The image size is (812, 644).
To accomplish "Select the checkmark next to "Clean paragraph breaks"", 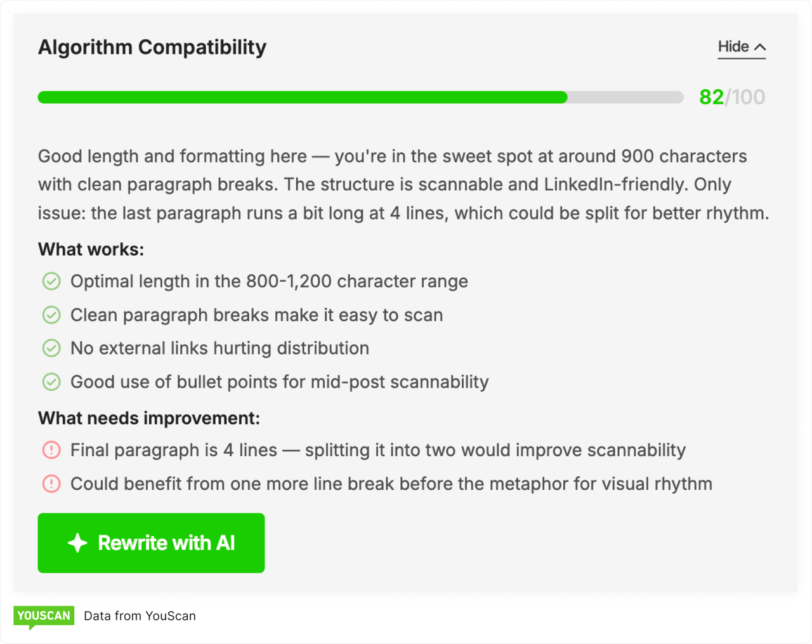I will click(51, 315).
